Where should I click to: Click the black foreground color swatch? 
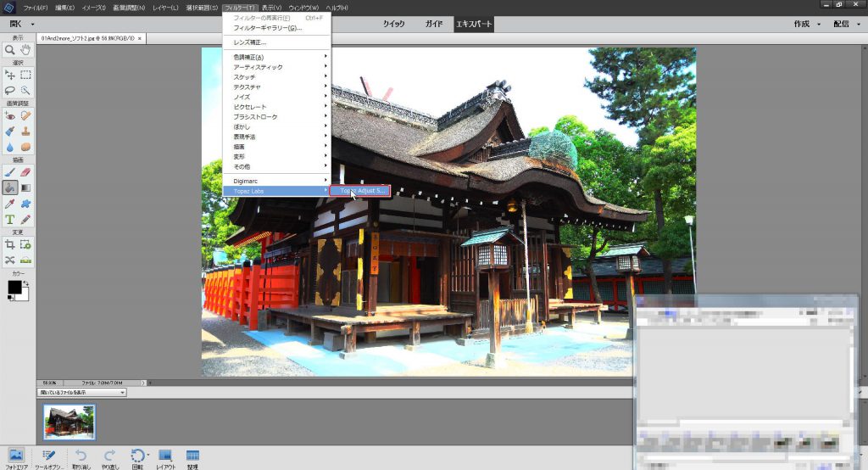14,288
